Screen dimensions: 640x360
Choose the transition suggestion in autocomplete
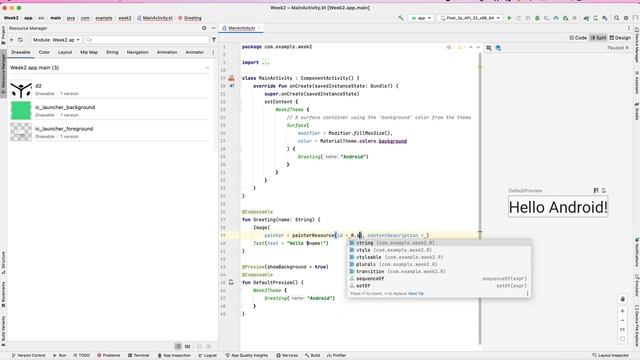click(x=439, y=271)
